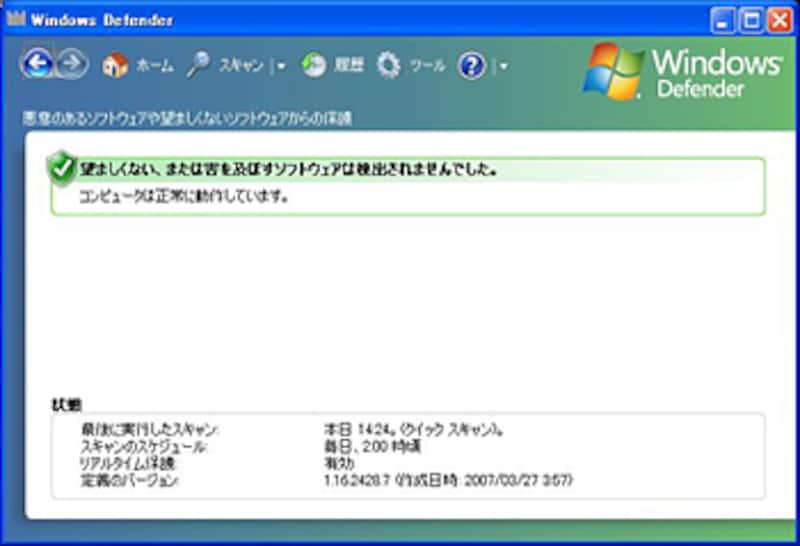This screenshot has width=800, height=546.
Task: Expand the scan options dropdown arrow
Action: coord(281,66)
